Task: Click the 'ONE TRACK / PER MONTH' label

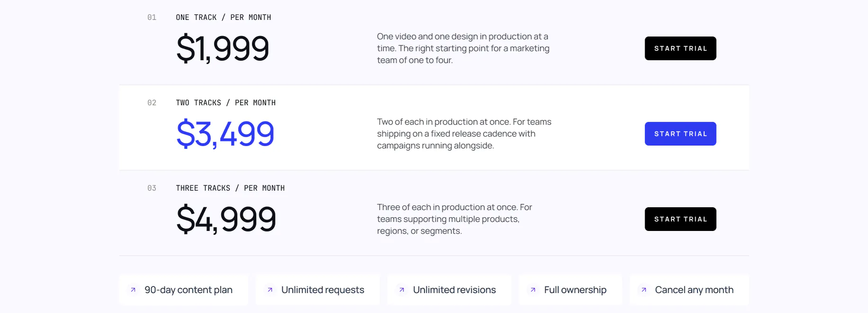Action: (x=224, y=18)
